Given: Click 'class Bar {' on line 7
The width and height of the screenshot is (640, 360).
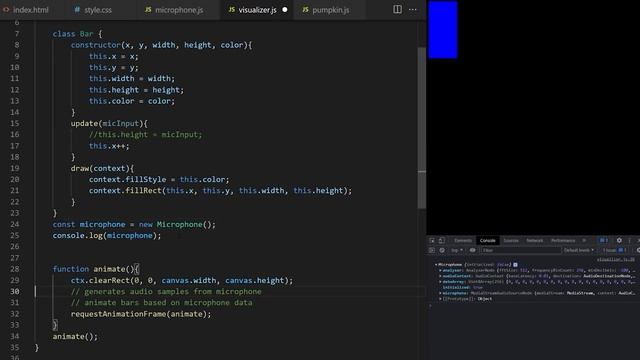Looking at the screenshot, I should click(77, 34).
